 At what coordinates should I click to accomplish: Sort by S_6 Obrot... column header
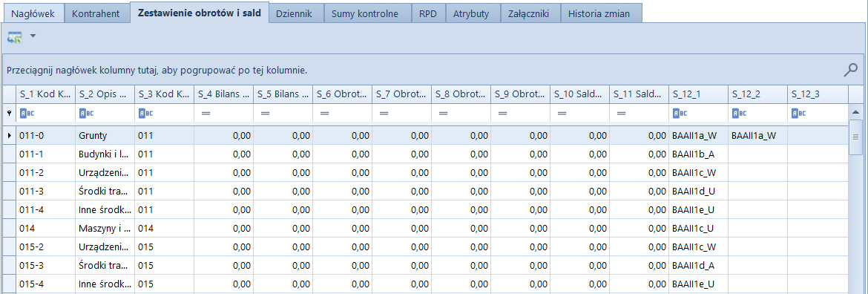[342, 94]
